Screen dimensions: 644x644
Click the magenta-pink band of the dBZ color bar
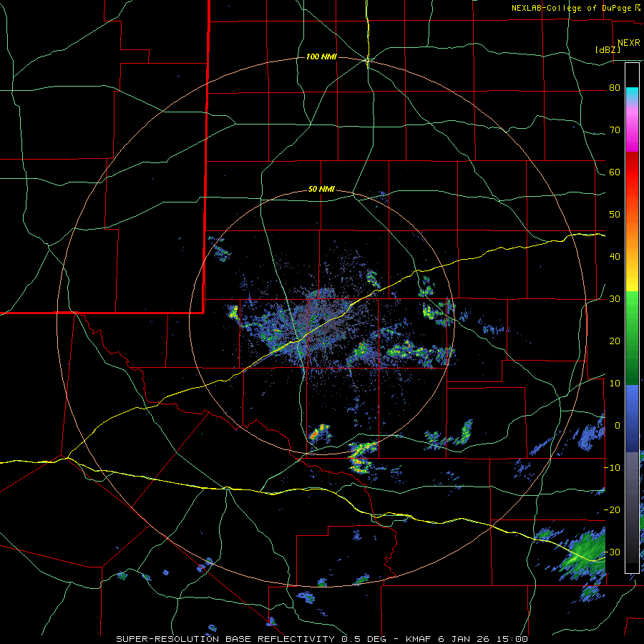click(632, 127)
